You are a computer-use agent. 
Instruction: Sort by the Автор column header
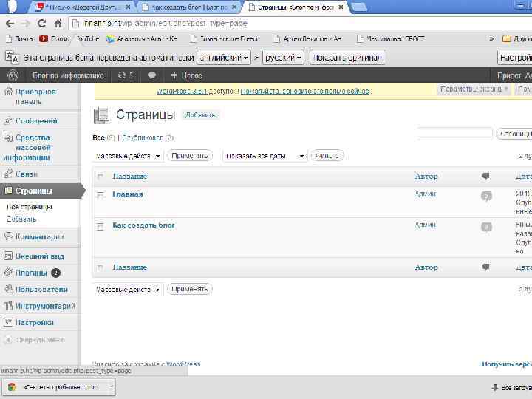coord(426,176)
